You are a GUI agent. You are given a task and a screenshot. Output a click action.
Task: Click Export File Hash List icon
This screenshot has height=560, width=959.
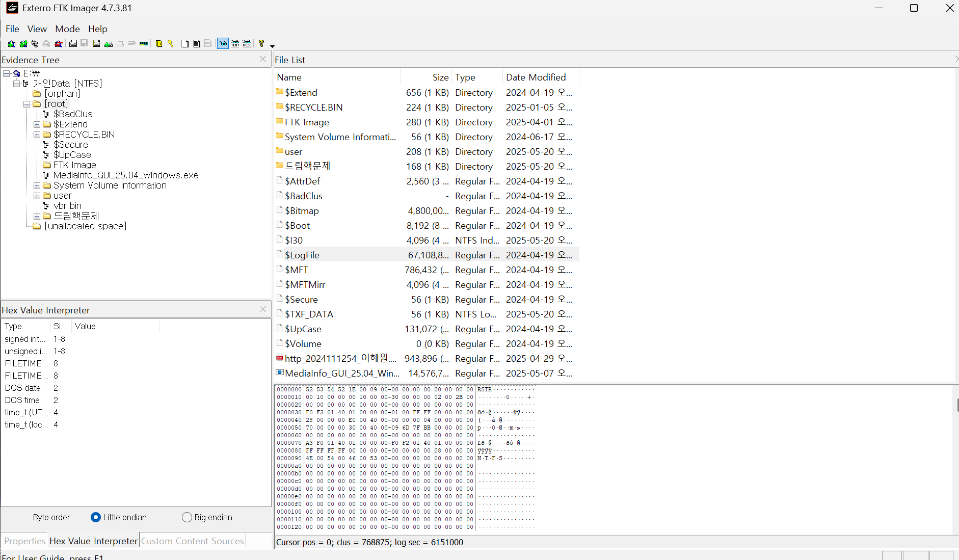click(197, 44)
